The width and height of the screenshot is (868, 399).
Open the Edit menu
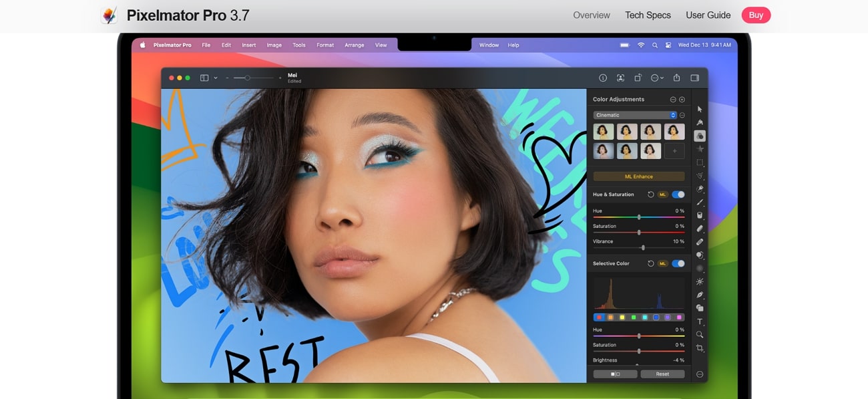point(226,45)
